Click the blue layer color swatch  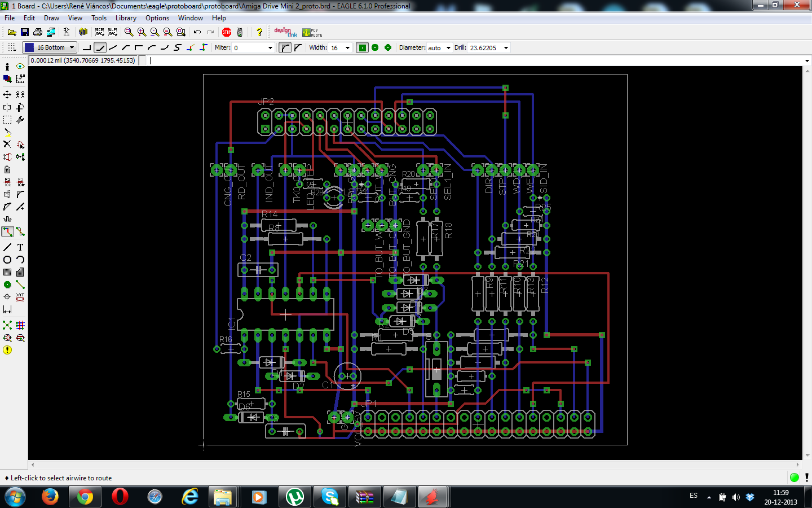coord(29,48)
